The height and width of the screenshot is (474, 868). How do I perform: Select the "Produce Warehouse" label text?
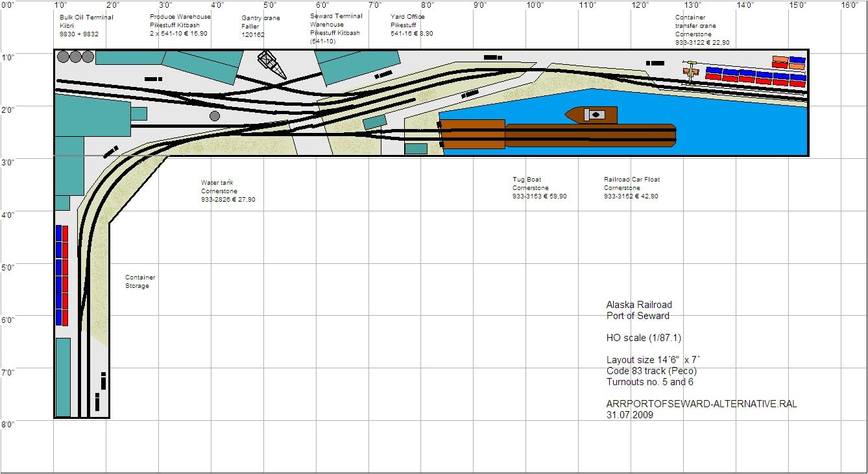coord(180,17)
